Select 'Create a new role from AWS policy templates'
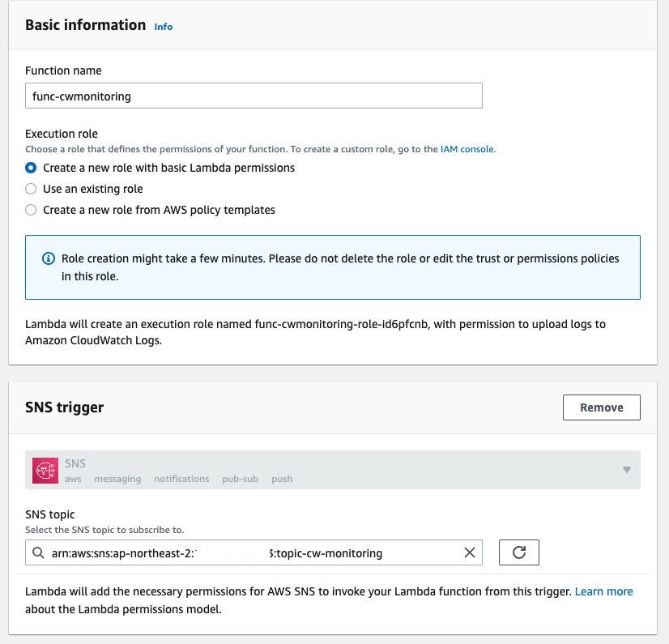The image size is (669, 644). 31,210
